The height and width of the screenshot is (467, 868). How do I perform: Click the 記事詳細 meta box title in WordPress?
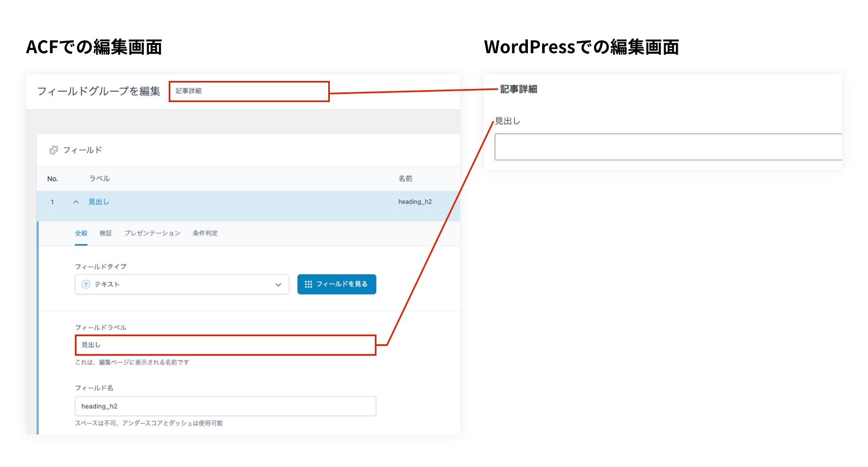(519, 89)
